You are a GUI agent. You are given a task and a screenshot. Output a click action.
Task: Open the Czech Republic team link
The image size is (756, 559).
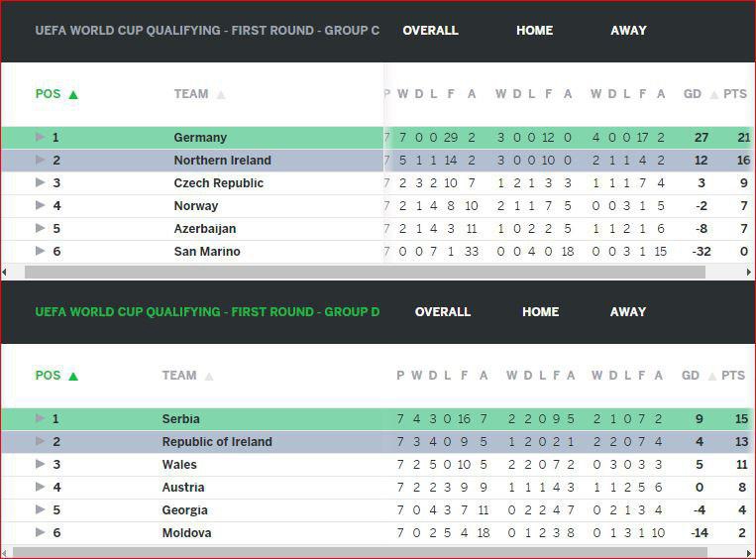coord(218,183)
